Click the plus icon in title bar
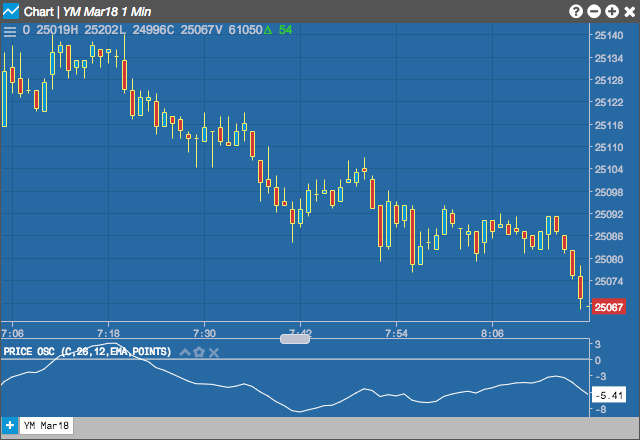 (x=612, y=11)
